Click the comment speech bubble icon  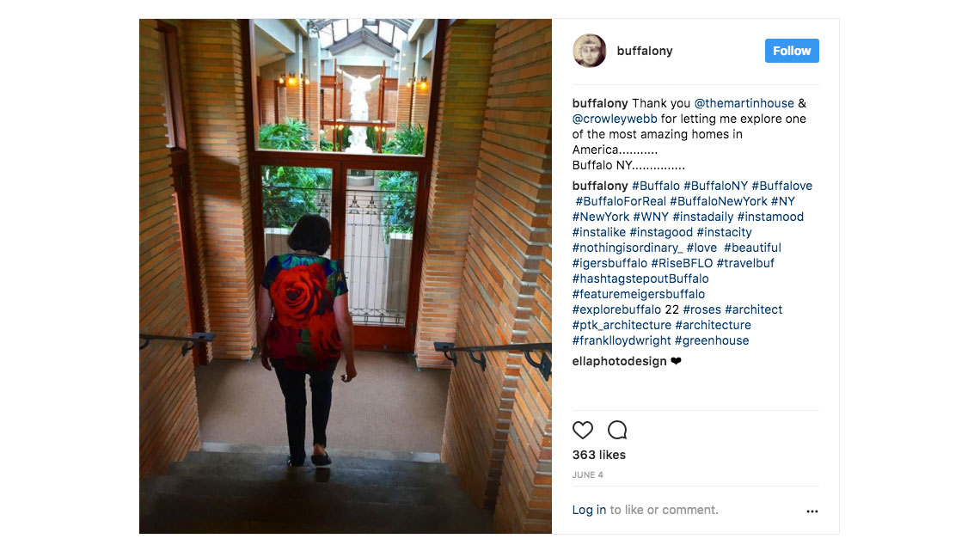pyautogui.click(x=617, y=430)
